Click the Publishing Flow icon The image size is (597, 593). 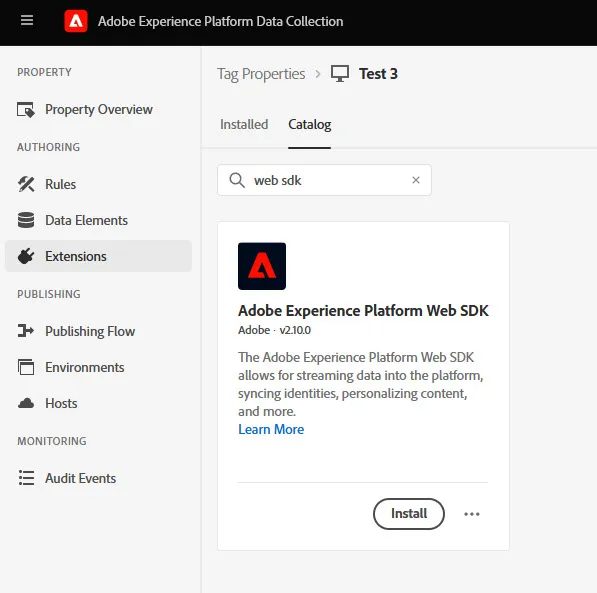26,331
